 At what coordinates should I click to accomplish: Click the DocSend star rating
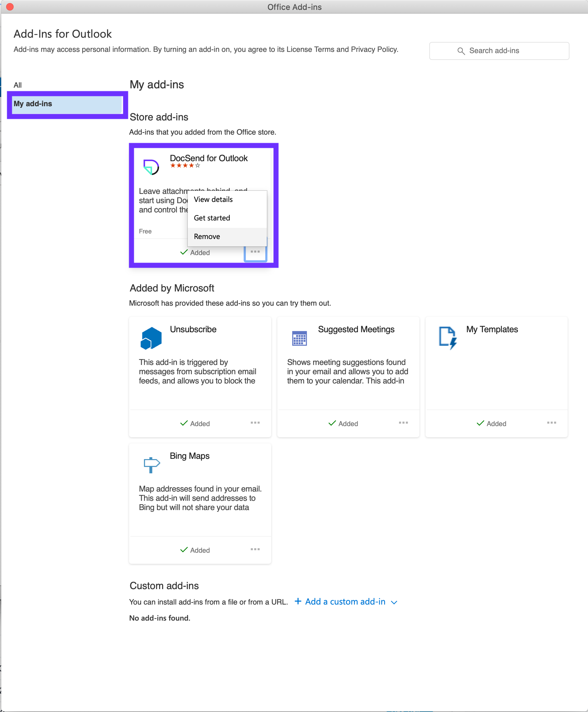185,165
